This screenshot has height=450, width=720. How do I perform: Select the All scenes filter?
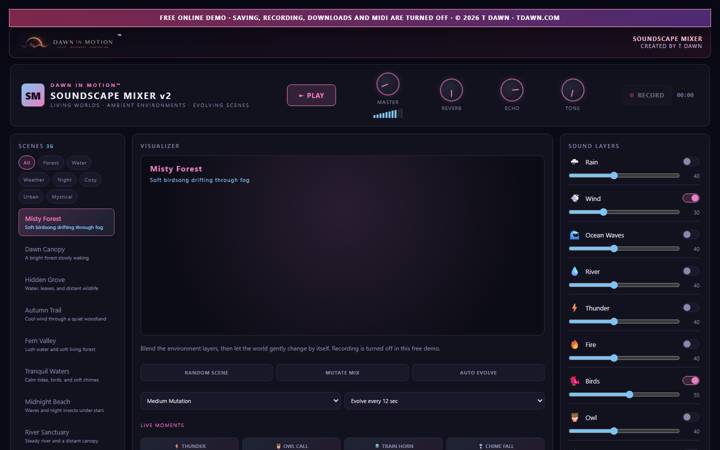(x=27, y=163)
